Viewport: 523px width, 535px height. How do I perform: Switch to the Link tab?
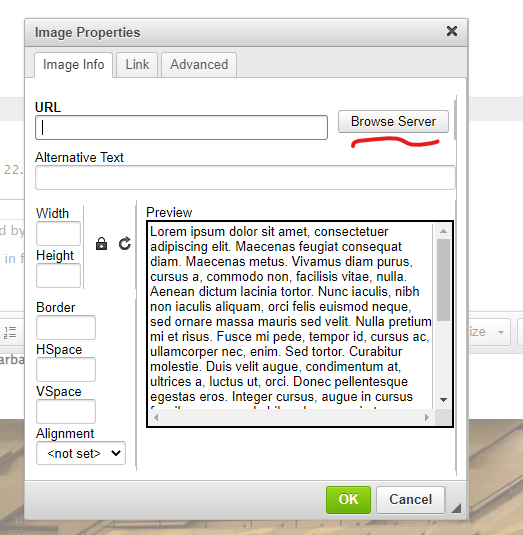pos(137,64)
